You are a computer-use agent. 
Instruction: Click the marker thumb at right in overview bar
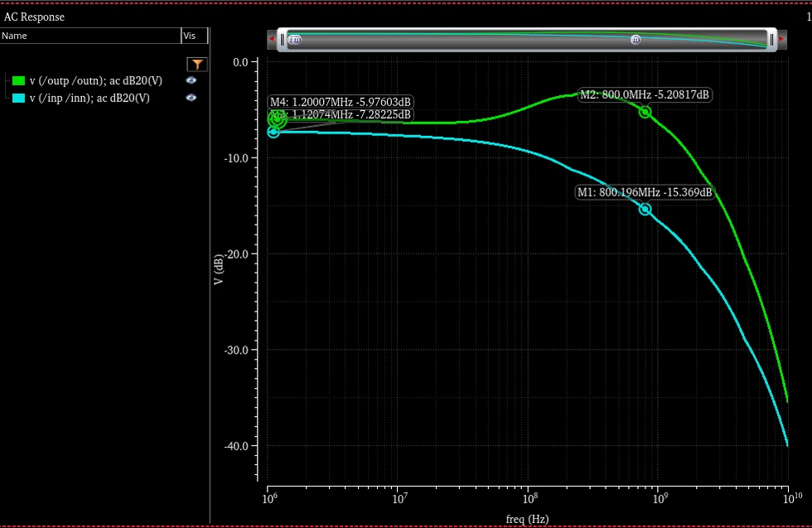636,40
